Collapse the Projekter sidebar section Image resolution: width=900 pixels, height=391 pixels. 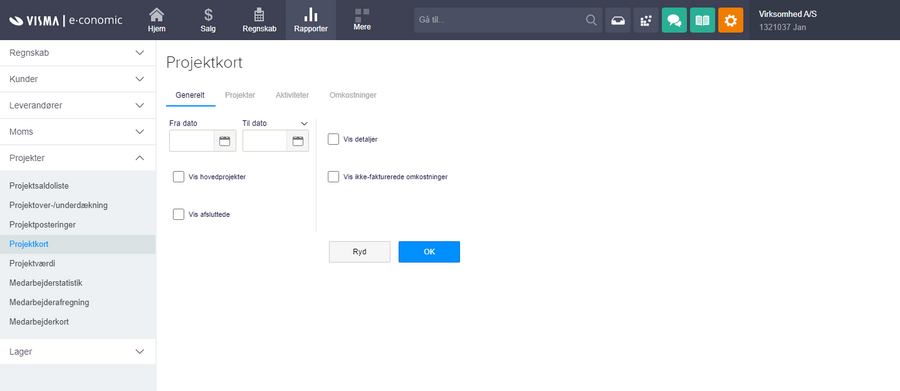[x=77, y=158]
